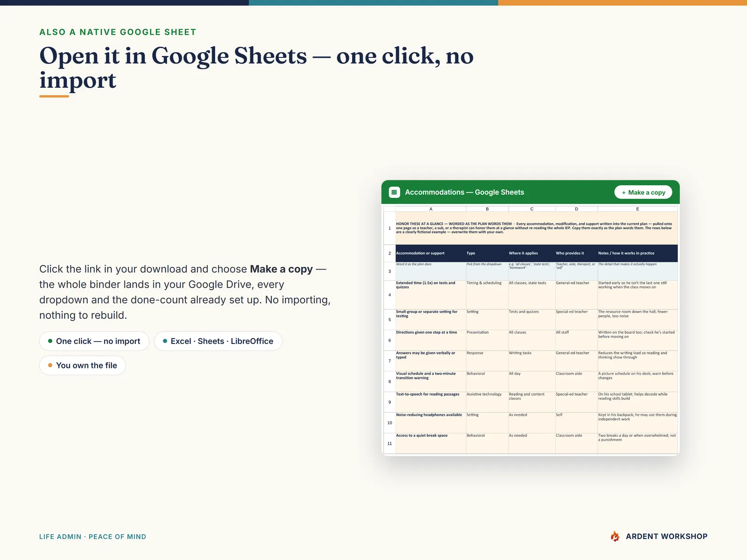Click the 'Self' provider cell
The image size is (747, 560).
tap(577, 423)
